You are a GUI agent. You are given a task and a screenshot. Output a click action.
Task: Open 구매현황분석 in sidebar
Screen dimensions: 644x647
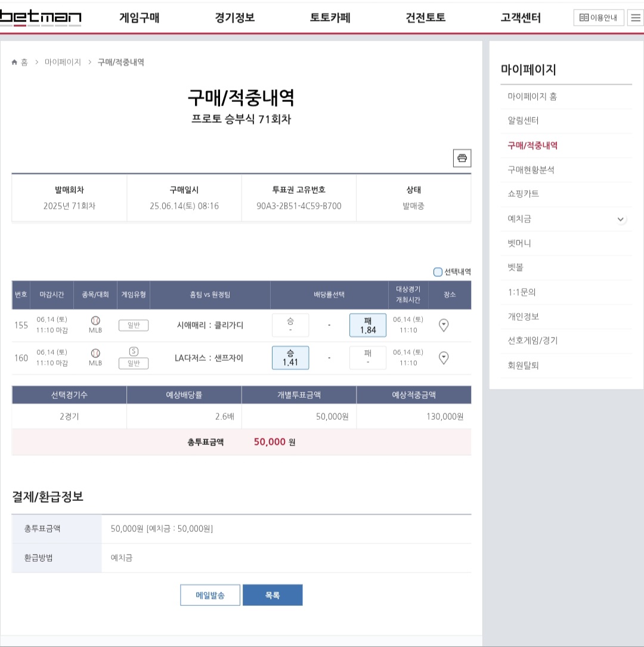(531, 170)
